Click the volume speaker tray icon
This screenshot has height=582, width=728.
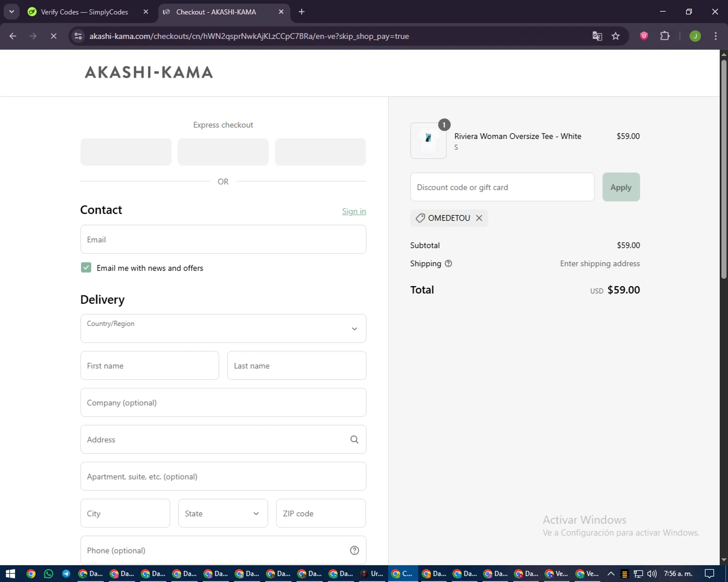(x=652, y=574)
